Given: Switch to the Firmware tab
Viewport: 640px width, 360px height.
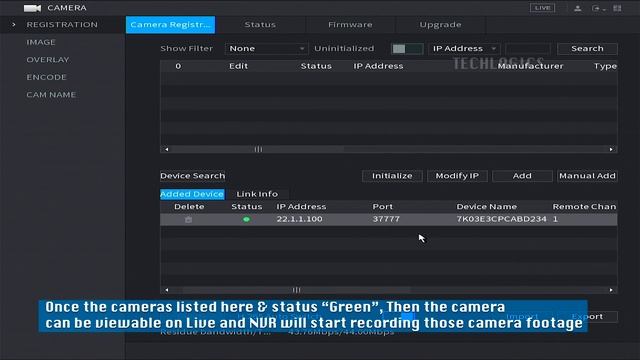Looking at the screenshot, I should tap(350, 25).
